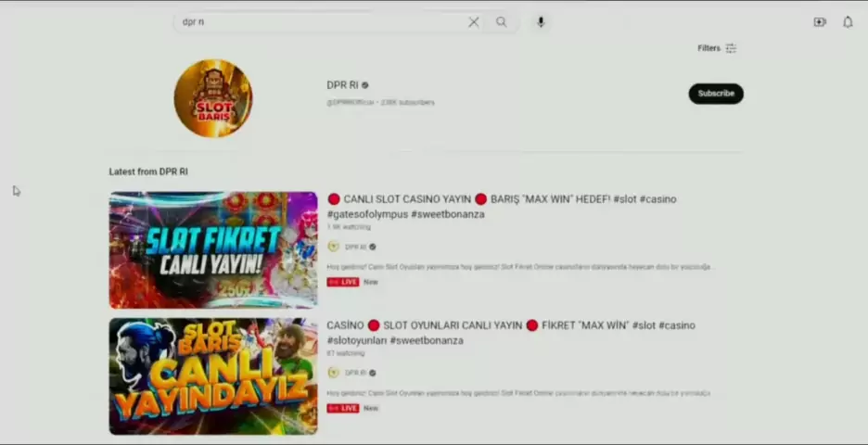
Task: Start voice search with the microphone icon
Action: [x=541, y=22]
